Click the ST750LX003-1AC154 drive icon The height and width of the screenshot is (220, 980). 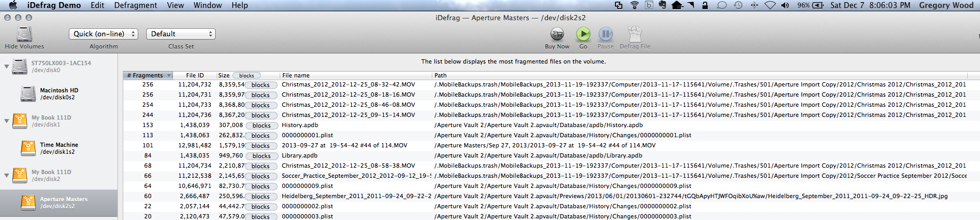(20, 67)
